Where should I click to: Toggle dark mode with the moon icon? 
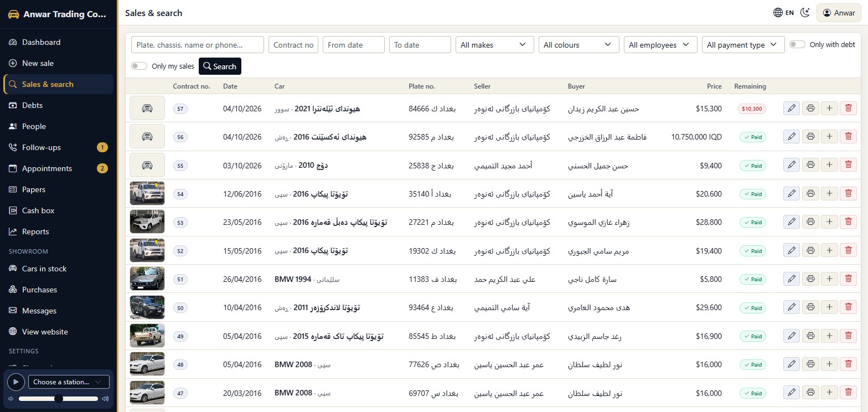pos(805,13)
